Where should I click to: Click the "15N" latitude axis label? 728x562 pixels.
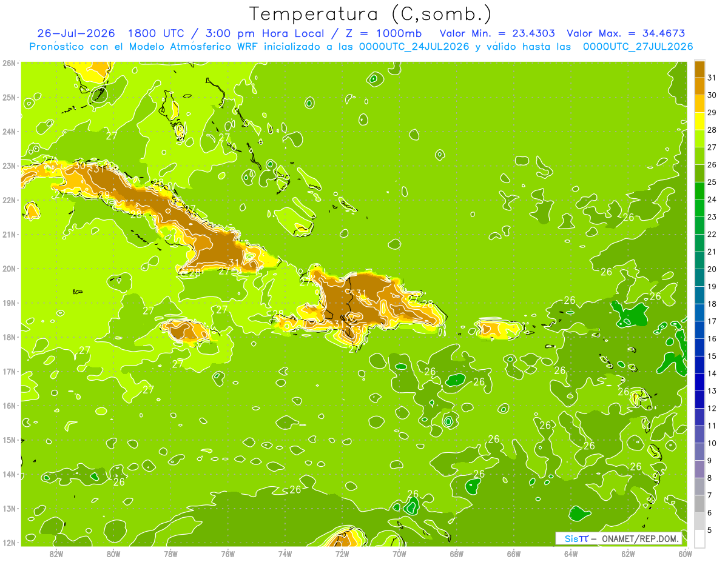click(9, 440)
